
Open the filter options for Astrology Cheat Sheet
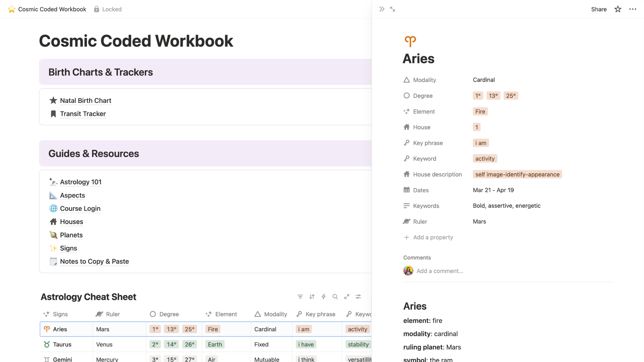300,297
